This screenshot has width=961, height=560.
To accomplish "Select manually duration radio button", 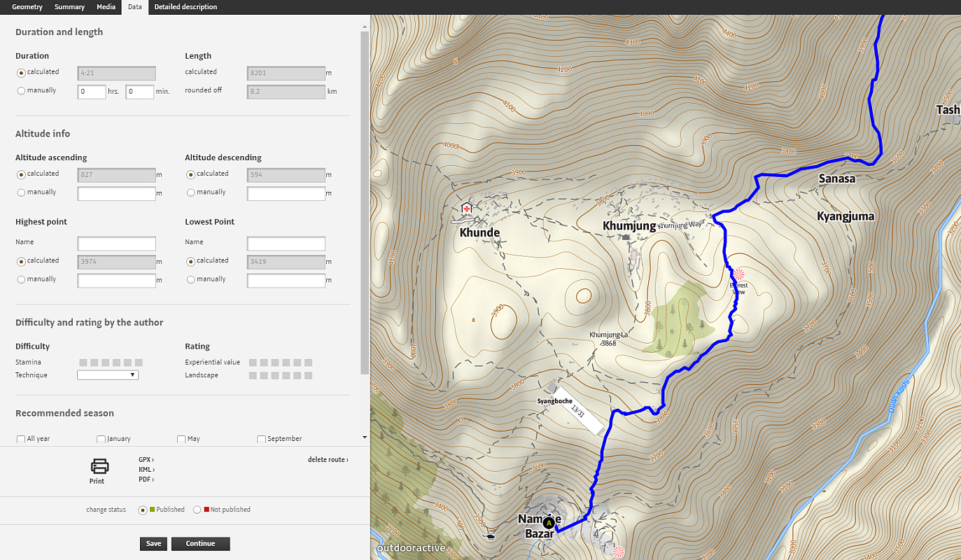I will (x=21, y=91).
